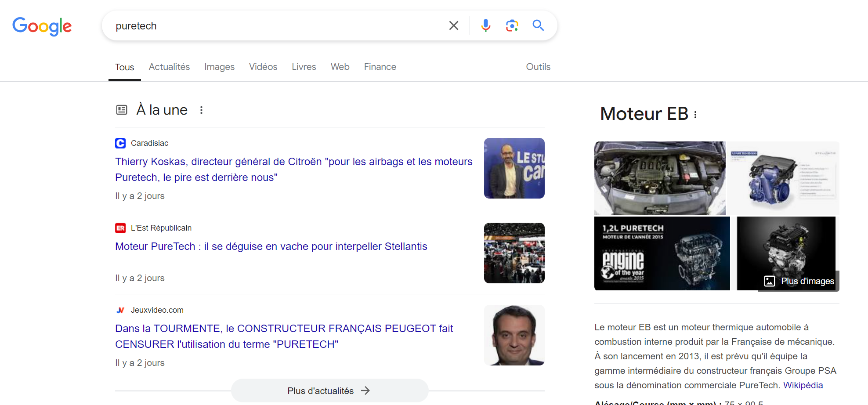Open the Thierry Koskas article thumbnail

tap(514, 168)
